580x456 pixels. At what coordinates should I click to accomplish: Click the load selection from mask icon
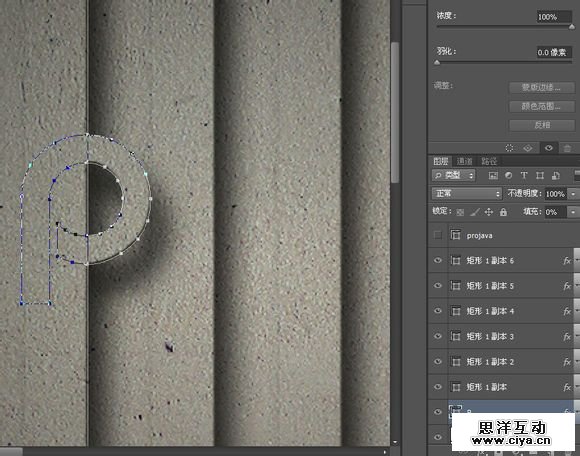(509, 148)
